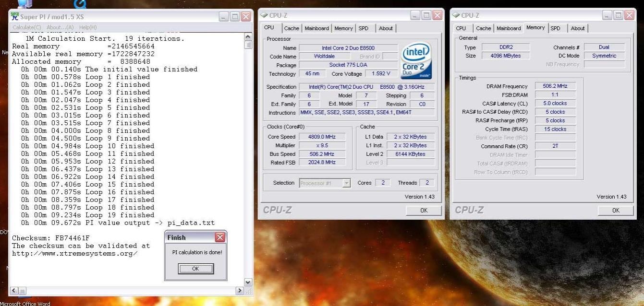Click the PI value output -> pi_data.txt line

pos(118,223)
